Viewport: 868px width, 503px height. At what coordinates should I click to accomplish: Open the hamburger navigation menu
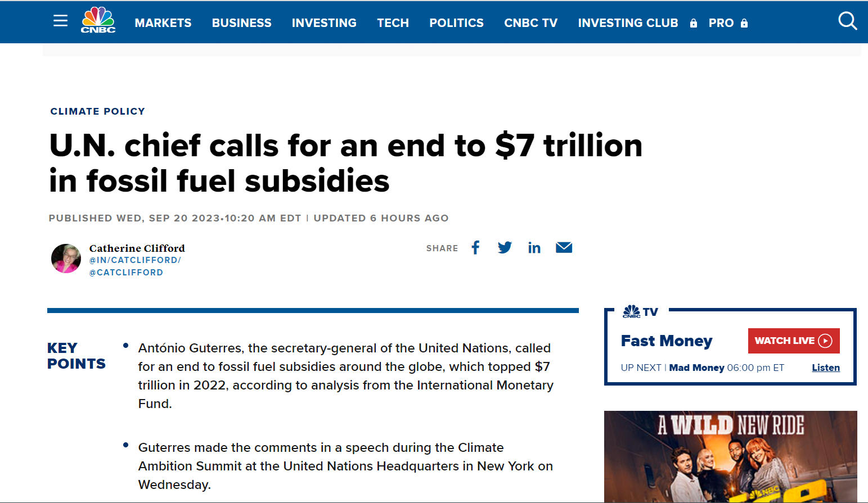click(x=61, y=21)
